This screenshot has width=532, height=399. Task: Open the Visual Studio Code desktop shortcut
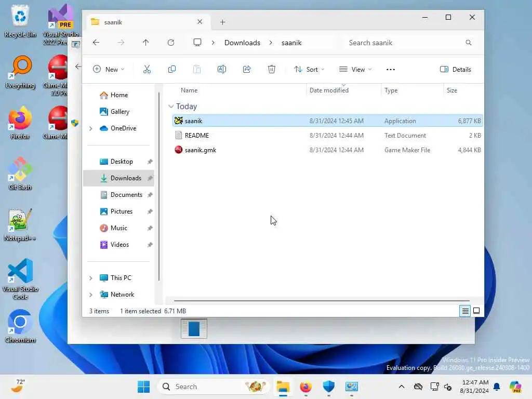[20, 279]
